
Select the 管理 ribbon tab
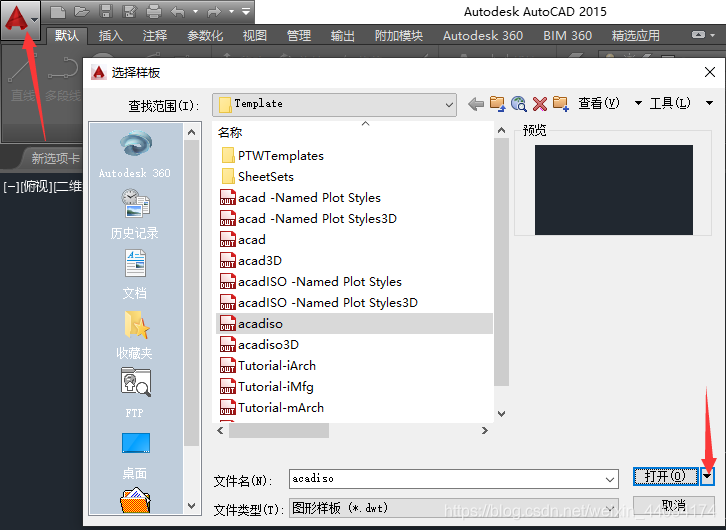[x=299, y=36]
